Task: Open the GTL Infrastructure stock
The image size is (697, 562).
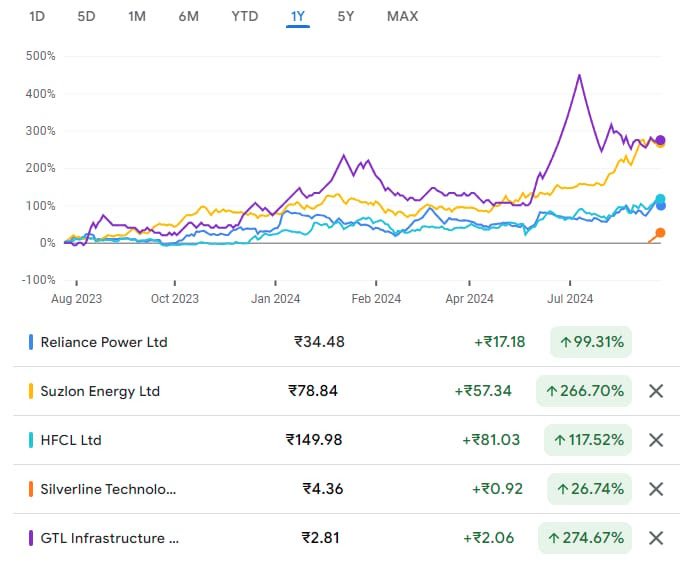Action: click(110, 538)
